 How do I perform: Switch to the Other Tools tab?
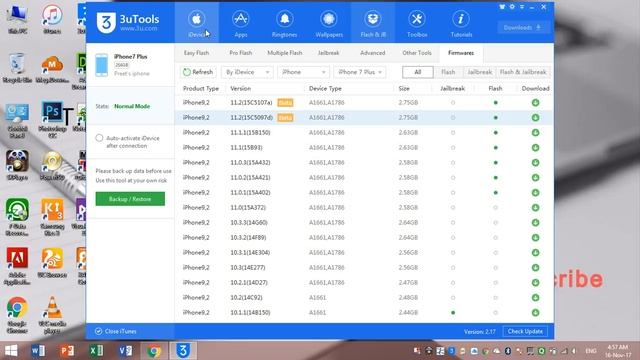[x=416, y=53]
